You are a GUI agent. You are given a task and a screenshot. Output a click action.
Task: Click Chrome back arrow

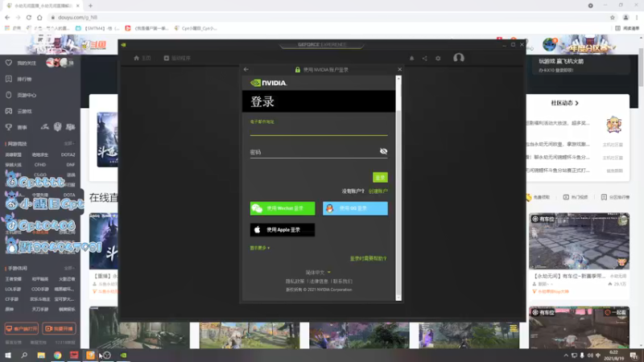[x=7, y=17]
